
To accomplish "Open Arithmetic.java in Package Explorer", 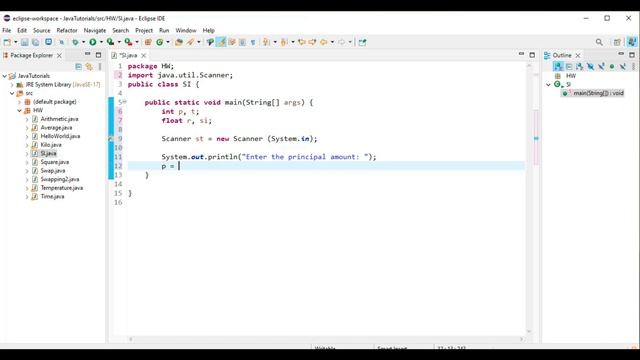I will coord(59,119).
